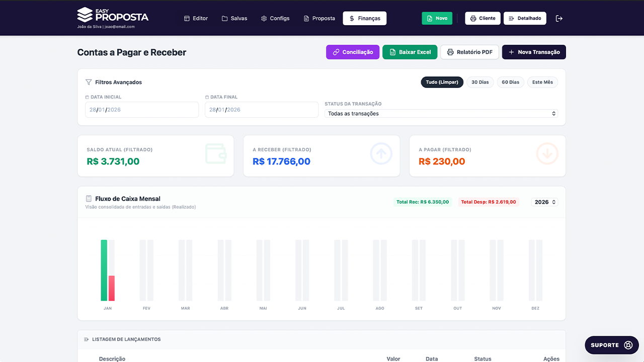This screenshot has height=362, width=644.
Task: Open the Salvas tab in the navigation
Action: (x=234, y=18)
